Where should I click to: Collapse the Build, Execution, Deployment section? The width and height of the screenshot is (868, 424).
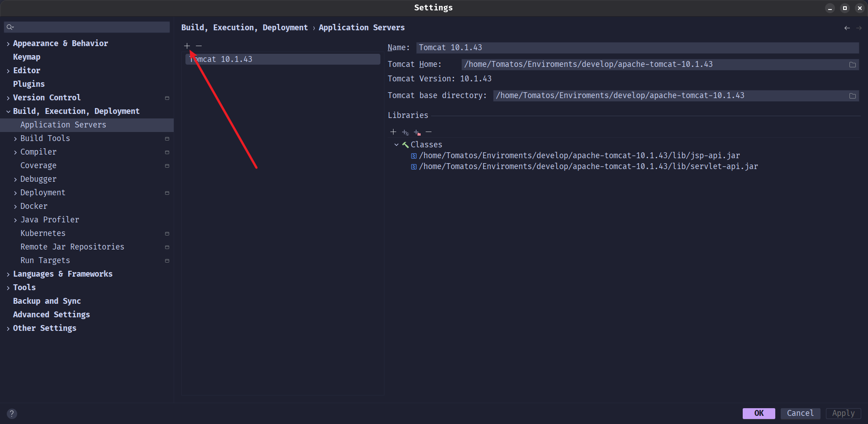point(8,112)
